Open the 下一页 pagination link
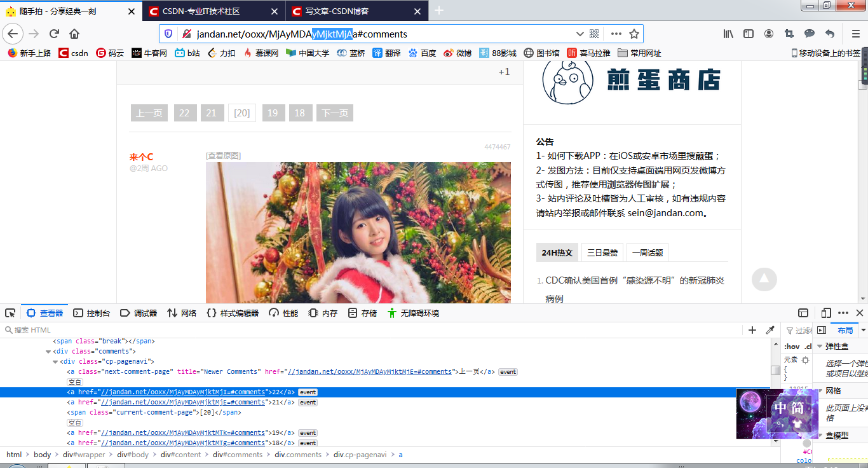The image size is (868, 468). (334, 113)
